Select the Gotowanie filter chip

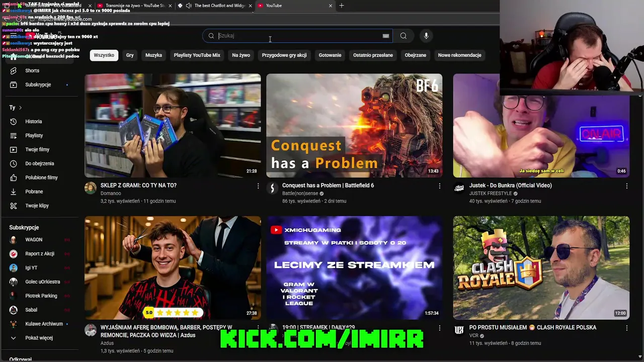(330, 55)
